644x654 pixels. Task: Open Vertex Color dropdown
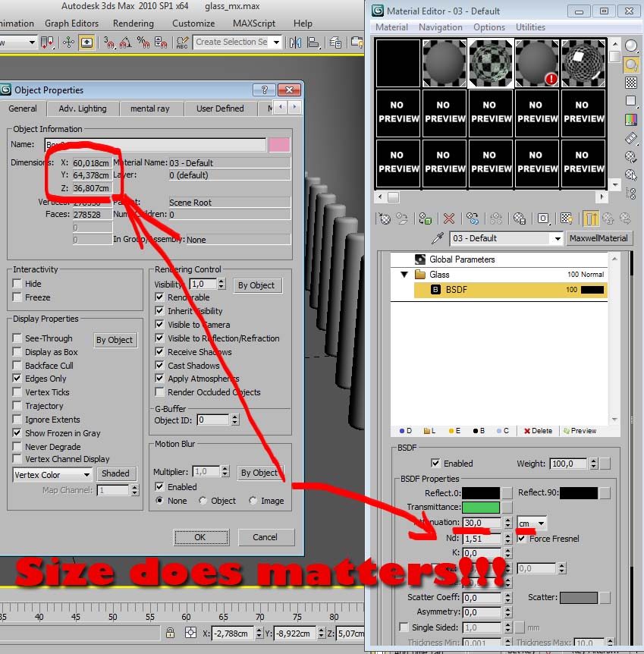(x=86, y=475)
